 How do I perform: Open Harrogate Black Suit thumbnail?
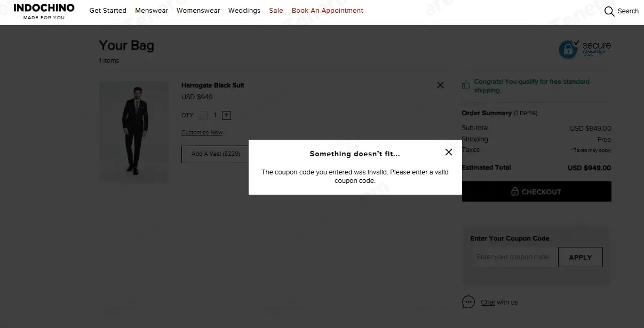[x=133, y=132]
